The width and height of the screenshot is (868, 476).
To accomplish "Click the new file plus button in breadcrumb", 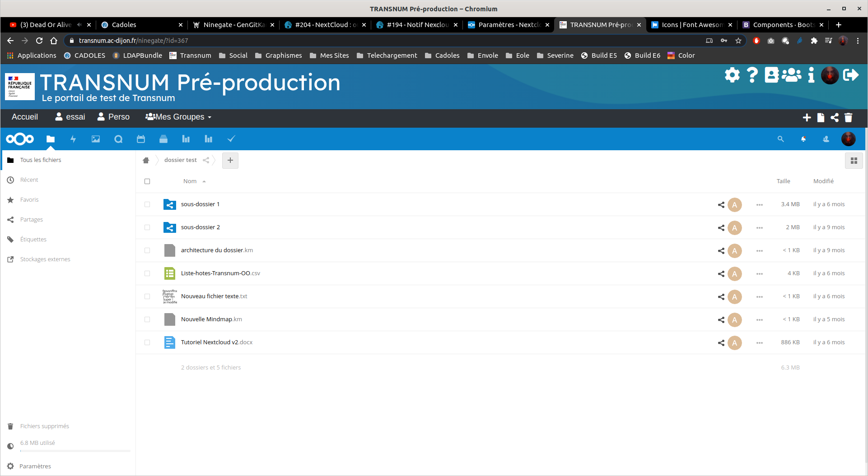I will pyautogui.click(x=230, y=160).
